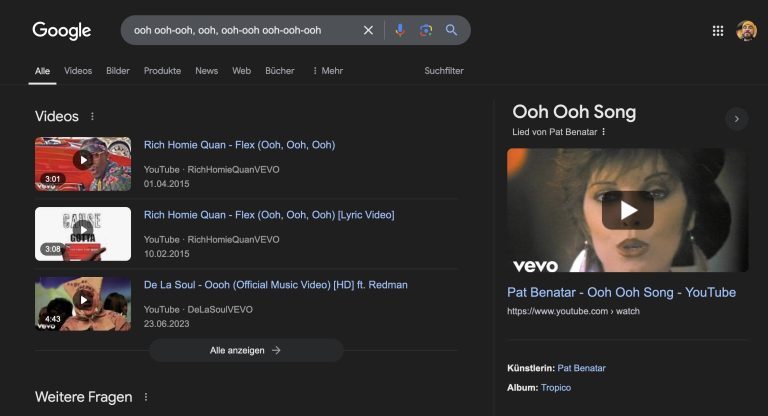Switch to the Videos tab

[x=78, y=71]
